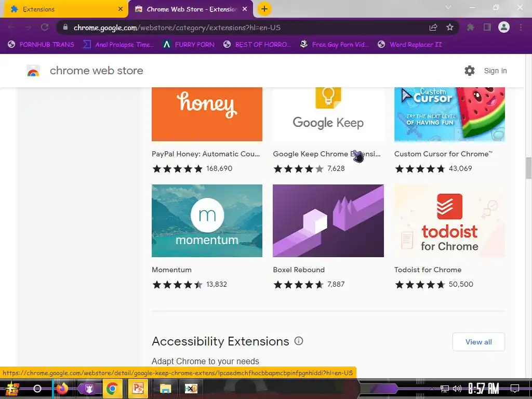This screenshot has width=532, height=399.
Task: Go back to the previous page
Action: coord(11,28)
